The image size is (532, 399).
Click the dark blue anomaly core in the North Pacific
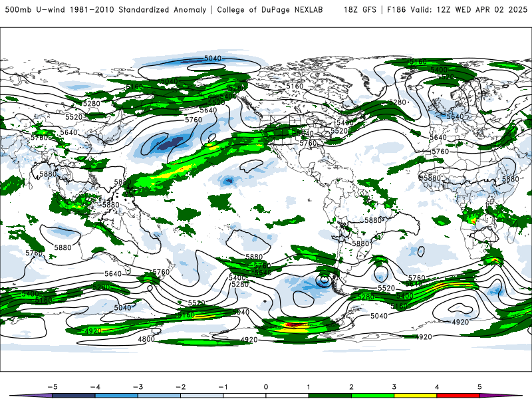pyautogui.click(x=170, y=144)
